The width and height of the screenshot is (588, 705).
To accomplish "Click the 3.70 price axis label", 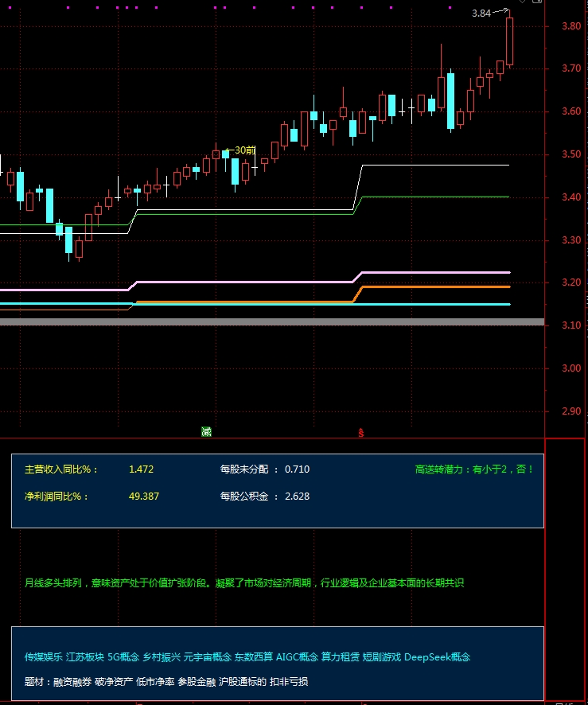I will (571, 68).
